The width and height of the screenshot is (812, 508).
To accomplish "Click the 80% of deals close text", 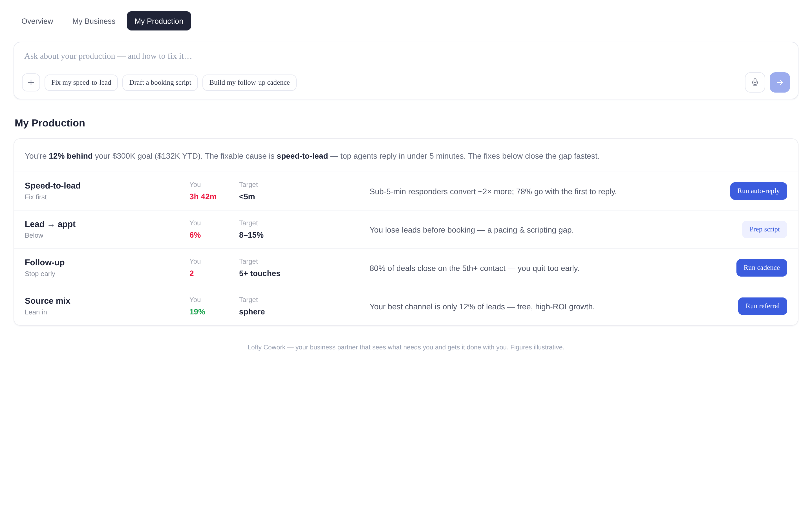I will [475, 268].
